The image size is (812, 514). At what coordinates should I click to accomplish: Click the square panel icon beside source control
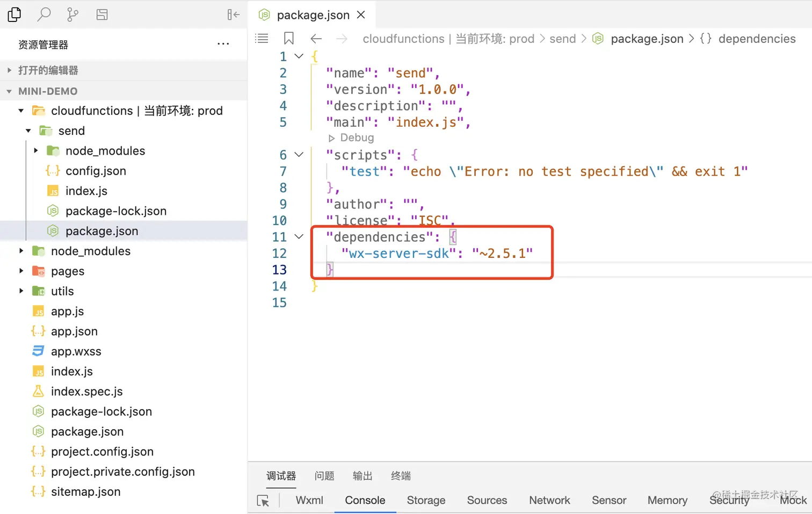point(102,15)
